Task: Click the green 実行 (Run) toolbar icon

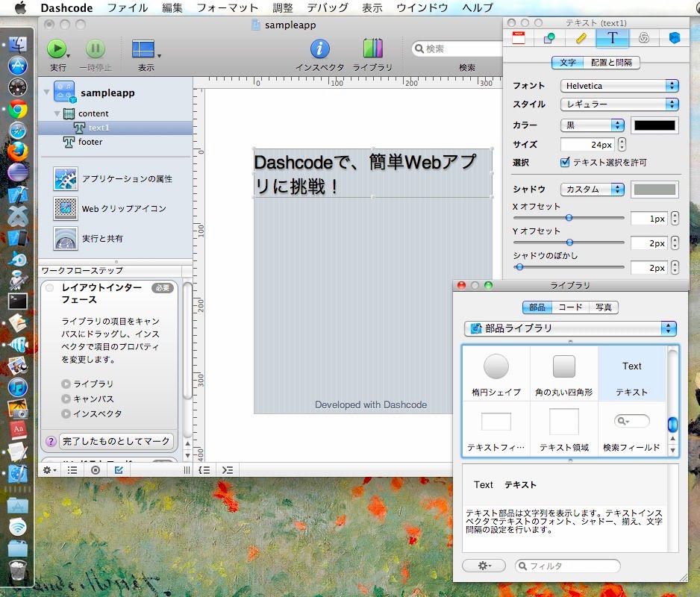Action: (57, 49)
